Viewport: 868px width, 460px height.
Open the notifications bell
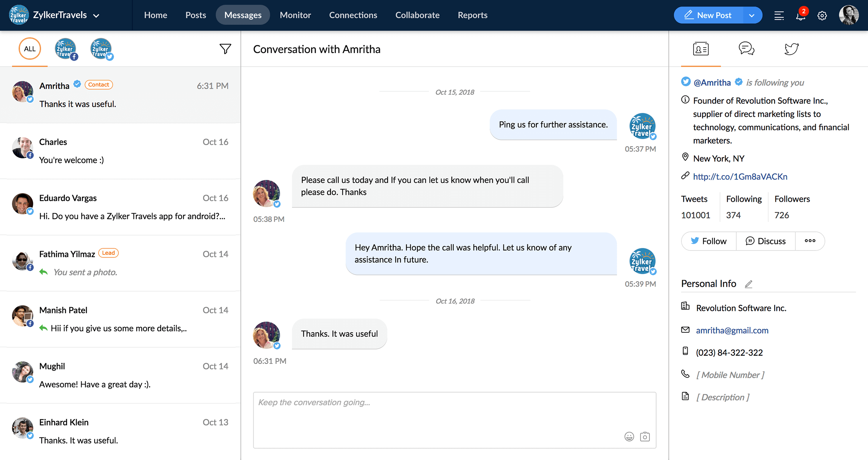point(800,16)
